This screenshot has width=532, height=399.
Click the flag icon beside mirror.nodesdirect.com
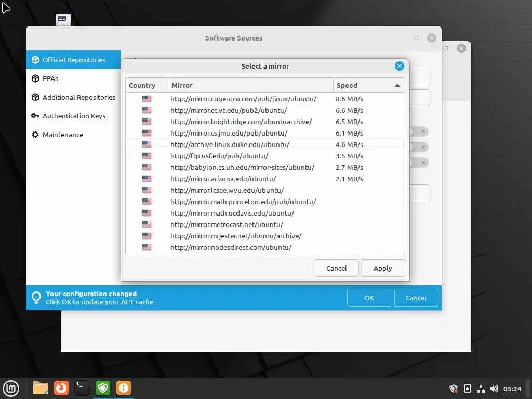147,247
